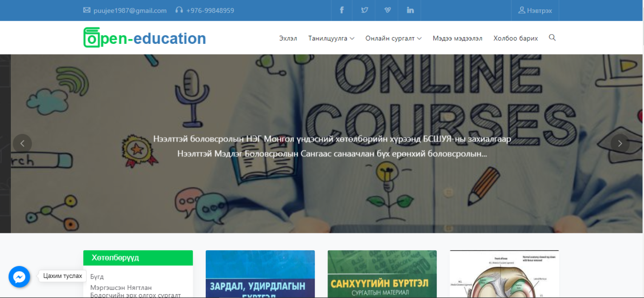Viewport: 644px width, 298px height.
Task: Click the slide caption starting Нээлттэй боловсролын
Action: point(332,146)
